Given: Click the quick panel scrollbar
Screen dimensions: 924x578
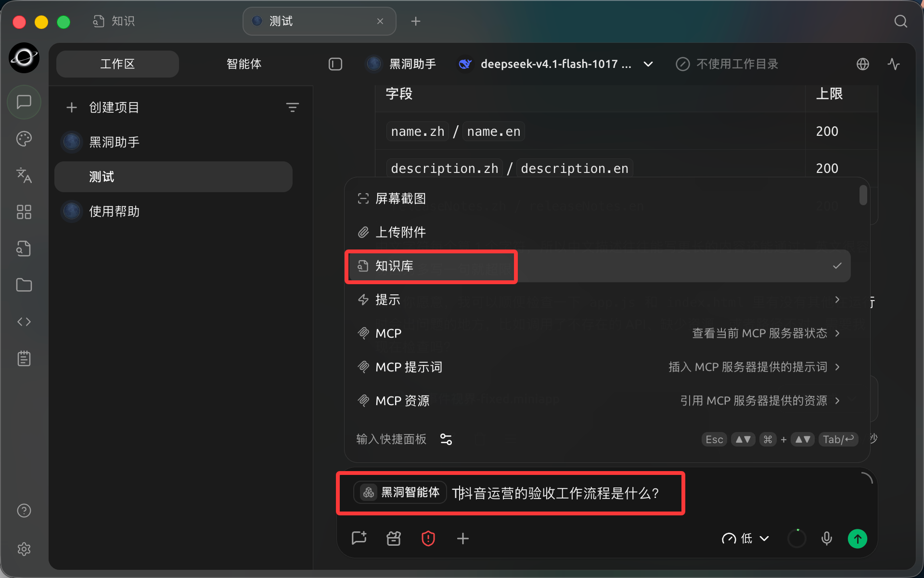Looking at the screenshot, I should tap(863, 195).
